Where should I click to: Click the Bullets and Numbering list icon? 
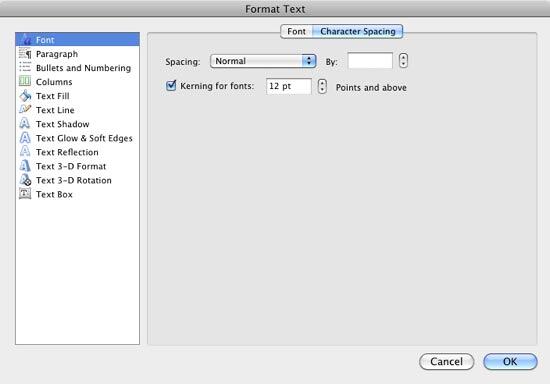click(25, 67)
